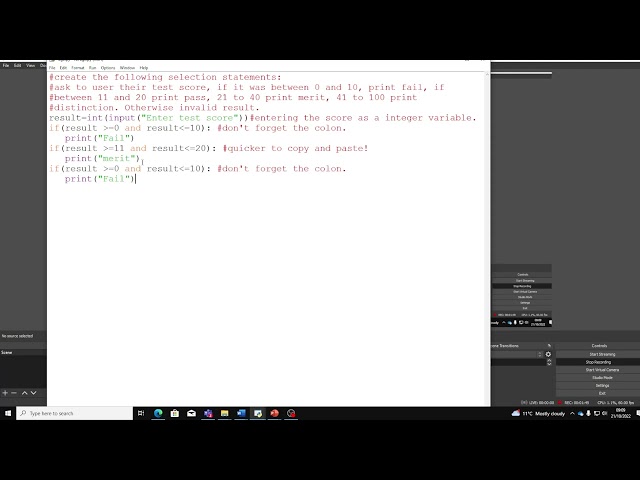Viewport: 640px width, 480px height.
Task: Open the IDLE File menu
Action: tap(52, 68)
